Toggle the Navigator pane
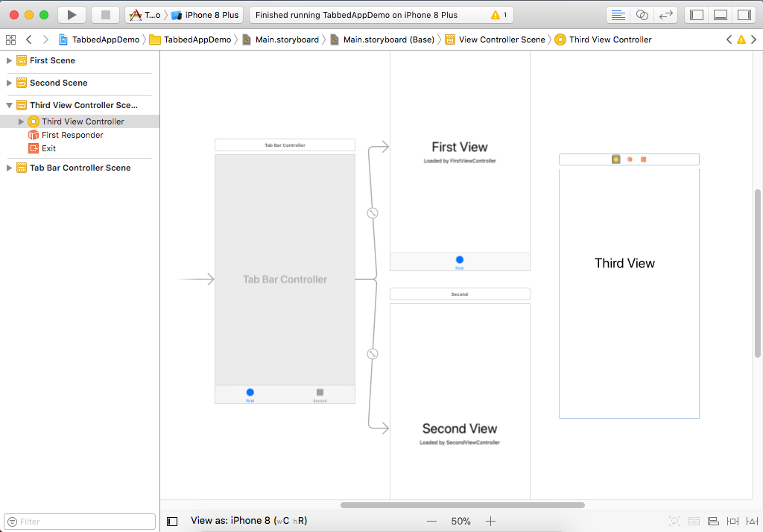Screen dimensions: 763x532 697,15
